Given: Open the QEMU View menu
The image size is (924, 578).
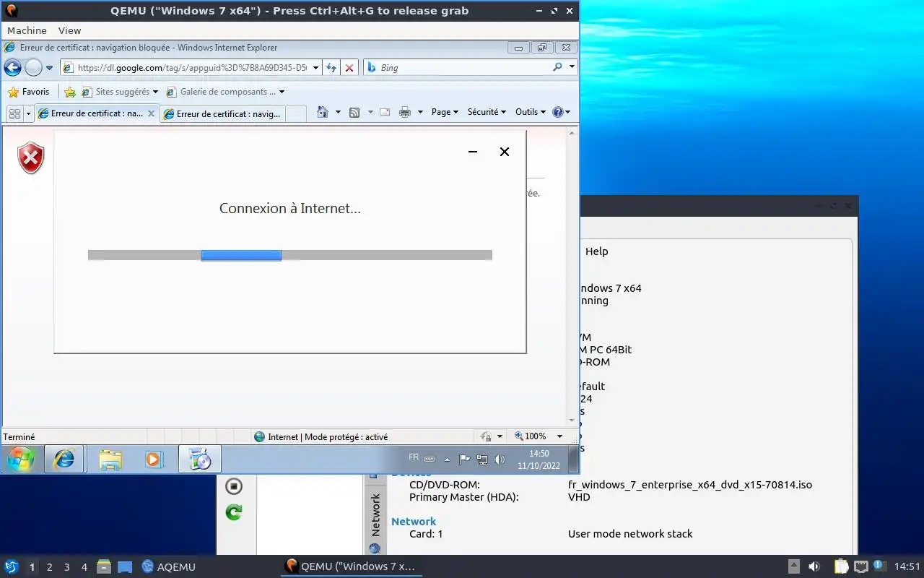Looking at the screenshot, I should click(69, 30).
